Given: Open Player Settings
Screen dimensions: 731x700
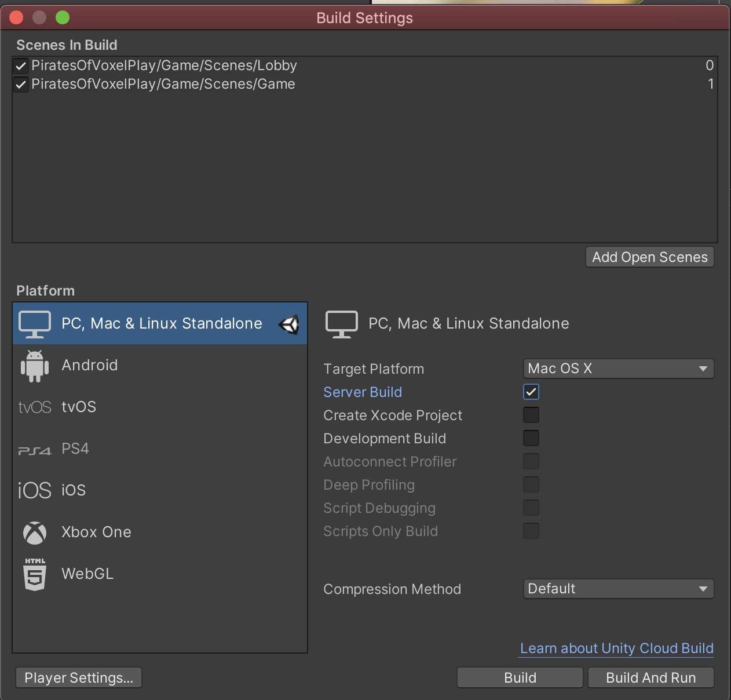Looking at the screenshot, I should [79, 678].
